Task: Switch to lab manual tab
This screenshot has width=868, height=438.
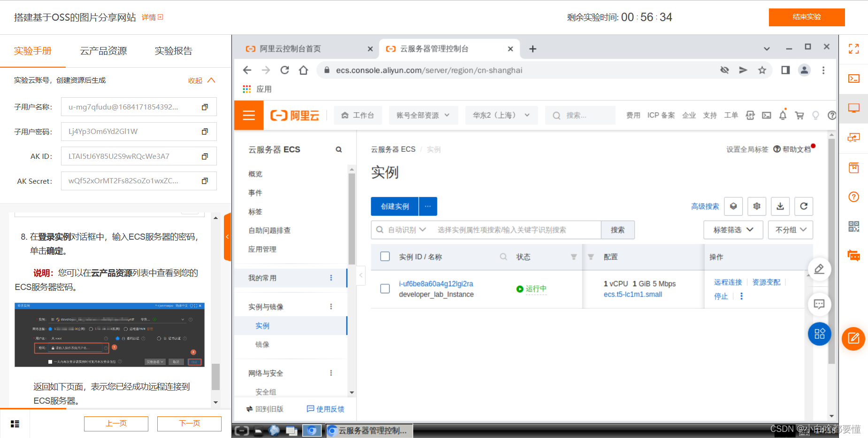Action: point(33,51)
